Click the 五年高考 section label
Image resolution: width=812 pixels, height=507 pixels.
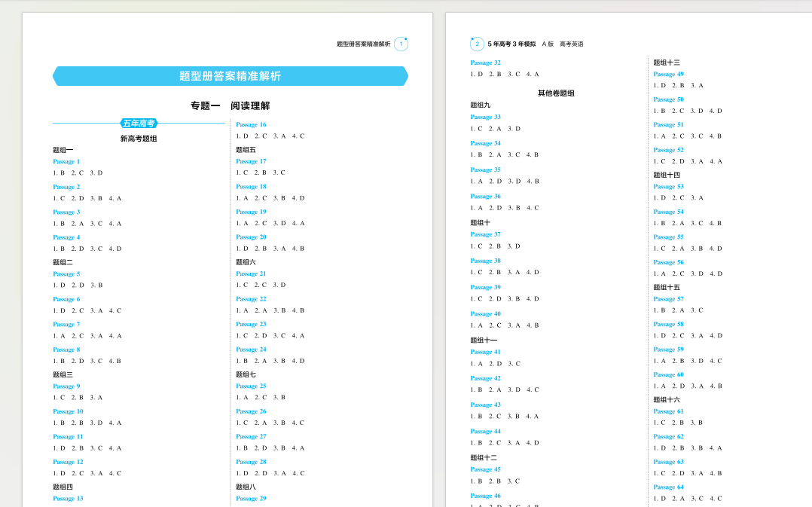(139, 124)
